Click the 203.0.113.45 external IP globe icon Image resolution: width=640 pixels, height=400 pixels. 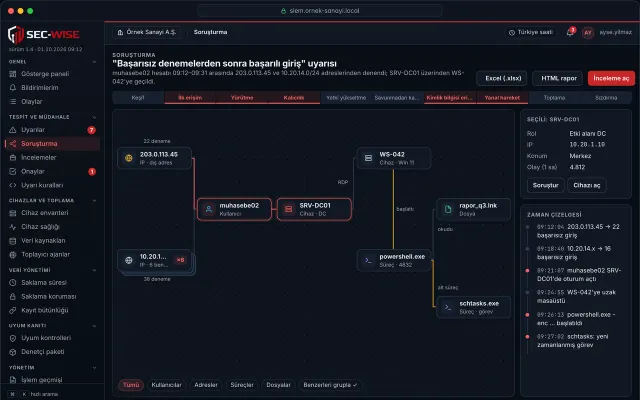[x=129, y=158]
